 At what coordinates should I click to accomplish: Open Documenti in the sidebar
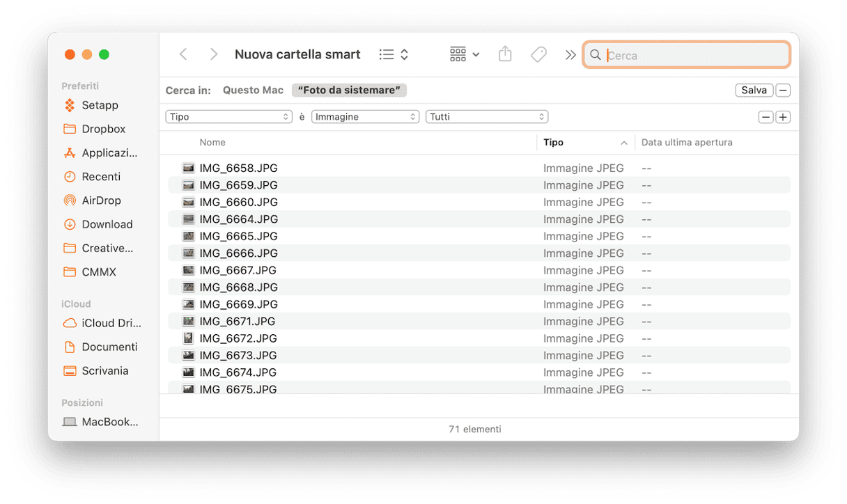(109, 347)
